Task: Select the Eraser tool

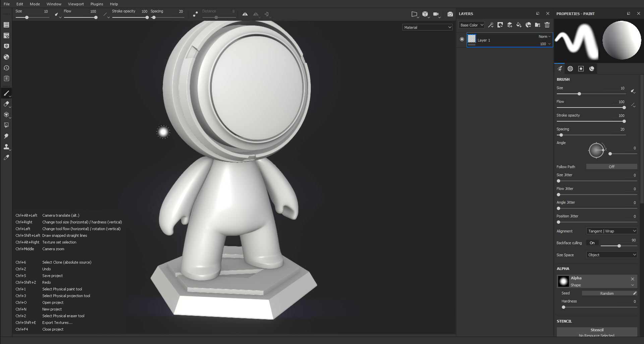Action: [6, 104]
